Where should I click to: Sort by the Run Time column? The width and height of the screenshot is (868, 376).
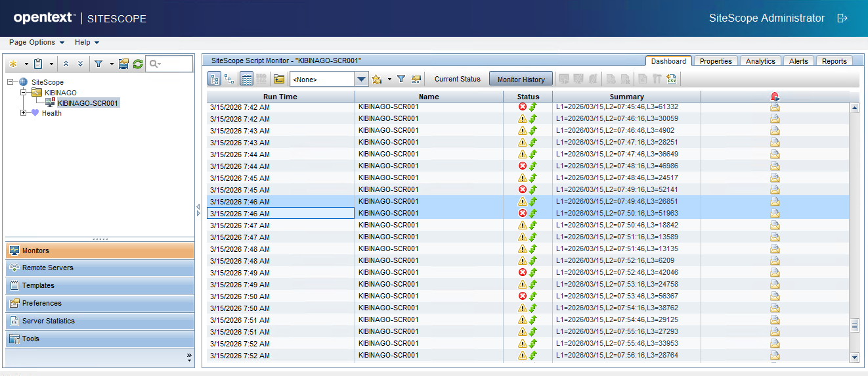(280, 97)
